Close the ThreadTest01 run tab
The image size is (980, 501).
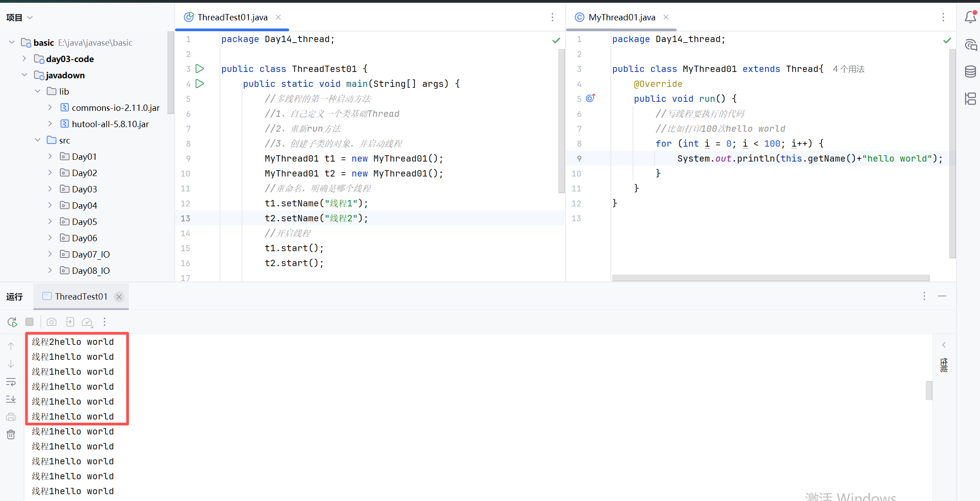click(x=119, y=297)
